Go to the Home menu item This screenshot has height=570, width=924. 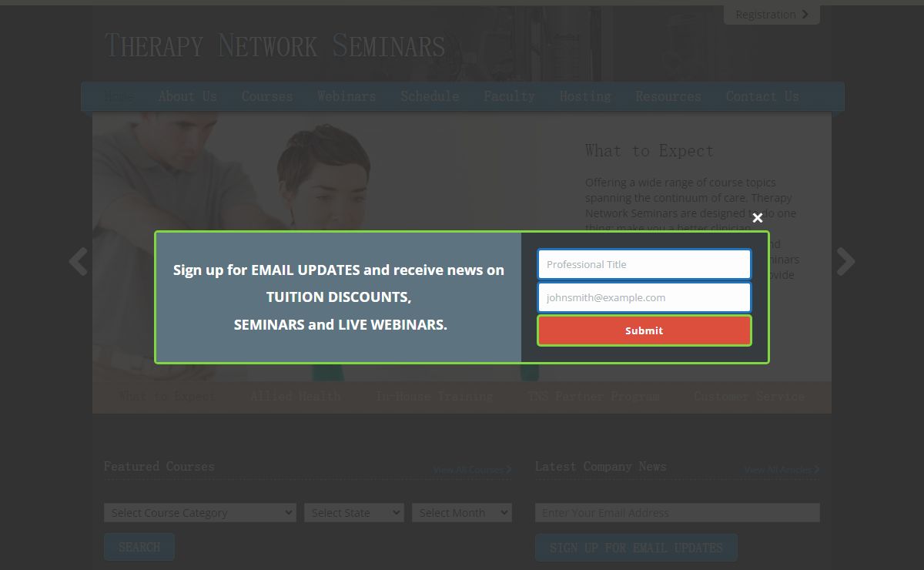119,96
